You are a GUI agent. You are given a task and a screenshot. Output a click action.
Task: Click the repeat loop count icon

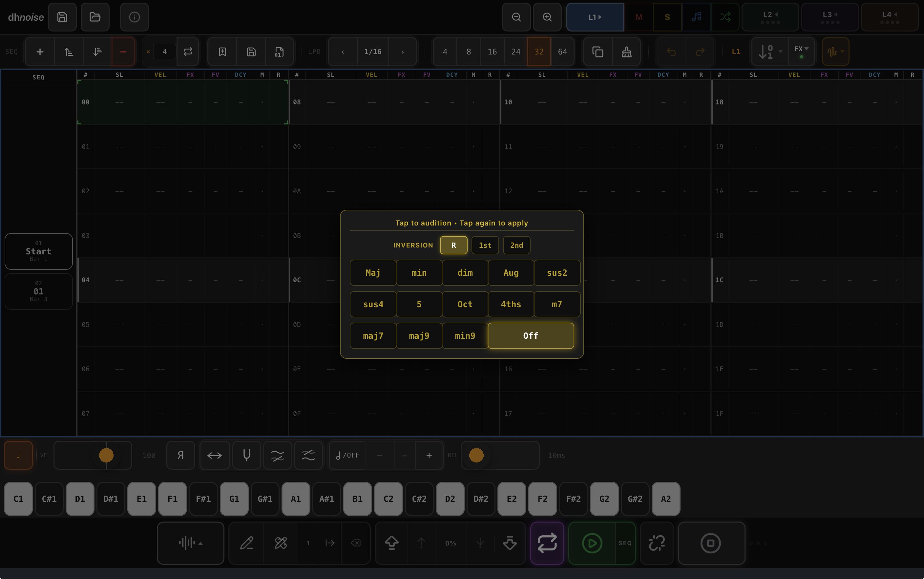(188, 52)
